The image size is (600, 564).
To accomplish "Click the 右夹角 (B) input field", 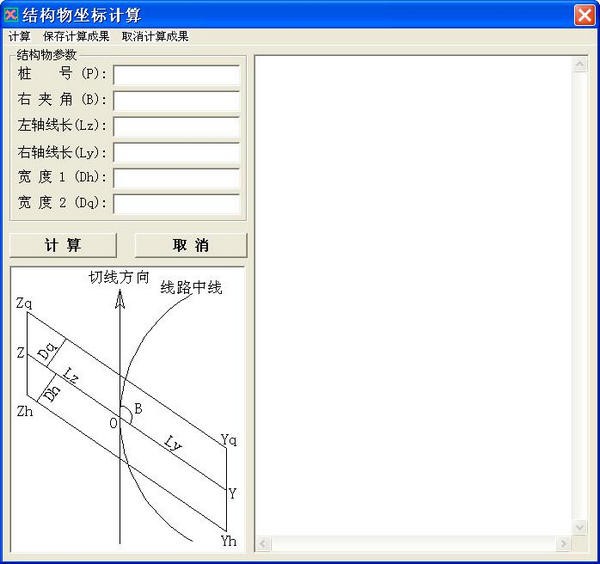I will tap(176, 101).
